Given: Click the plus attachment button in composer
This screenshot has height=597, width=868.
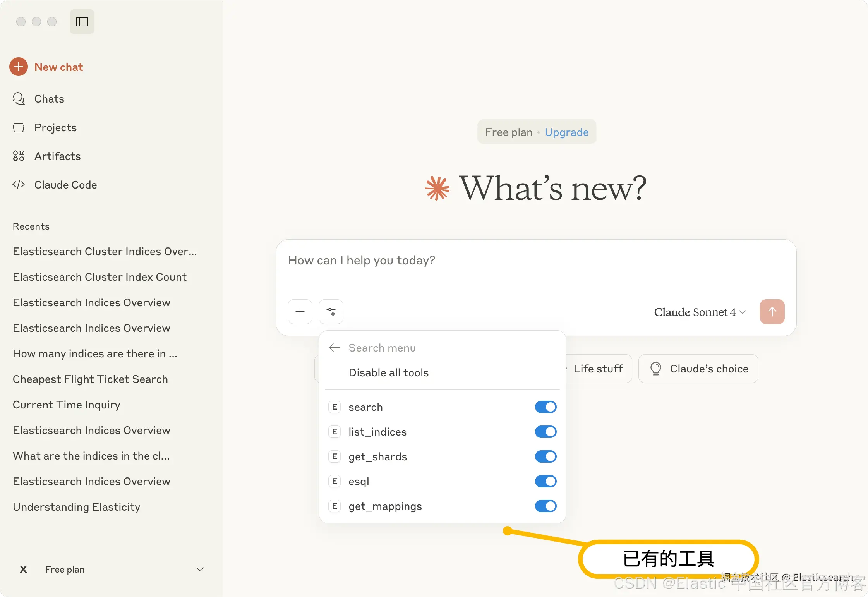Looking at the screenshot, I should (300, 312).
